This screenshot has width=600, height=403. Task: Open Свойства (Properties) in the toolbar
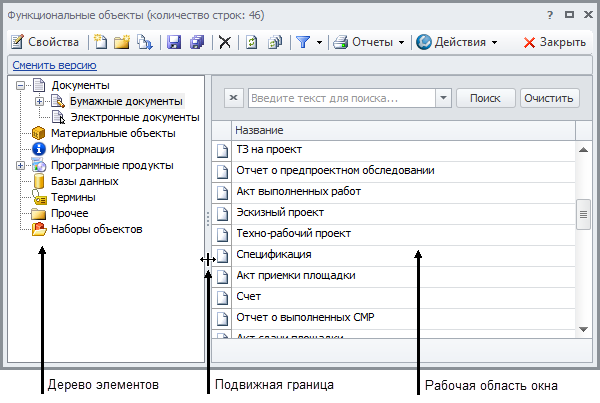(x=46, y=42)
